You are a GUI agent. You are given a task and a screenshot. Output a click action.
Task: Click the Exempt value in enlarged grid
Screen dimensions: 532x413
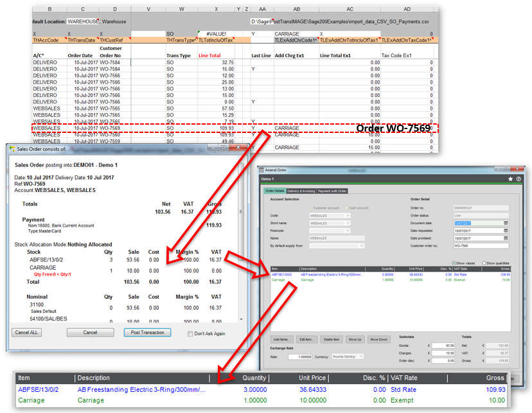click(402, 400)
